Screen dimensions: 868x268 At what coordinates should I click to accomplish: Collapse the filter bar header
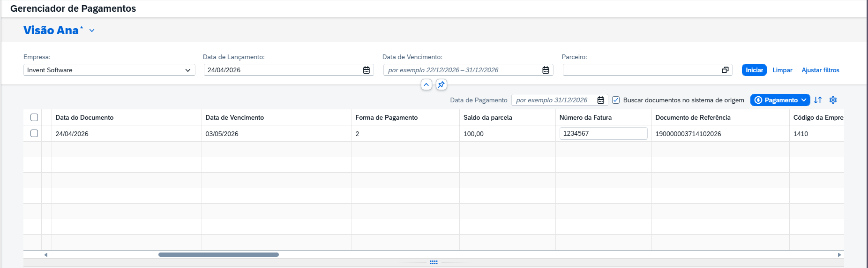[426, 84]
